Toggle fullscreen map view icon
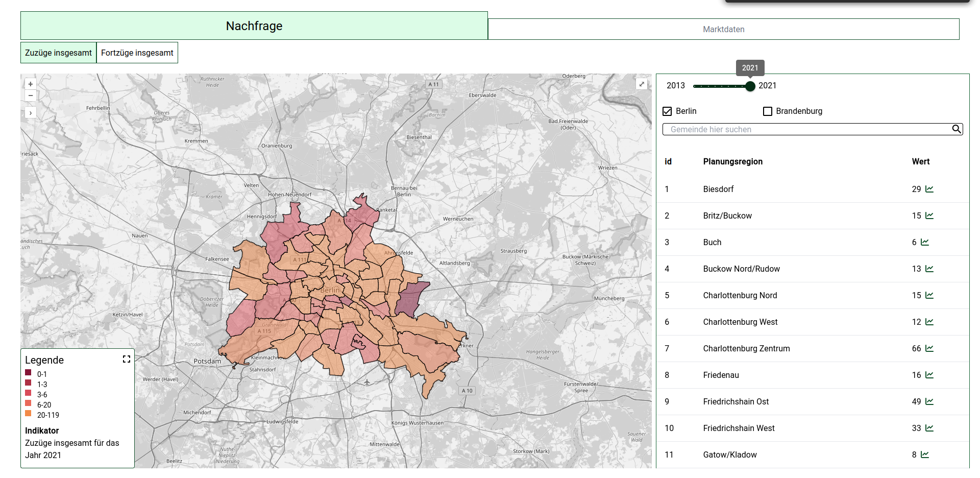 pos(642,84)
